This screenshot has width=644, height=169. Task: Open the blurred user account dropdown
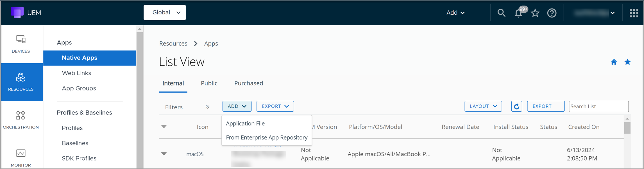(x=594, y=13)
